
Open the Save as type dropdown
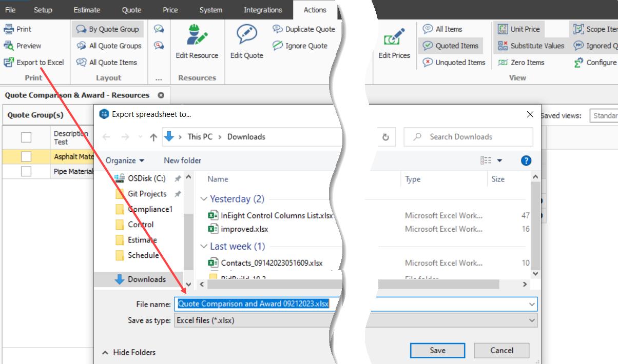click(531, 320)
